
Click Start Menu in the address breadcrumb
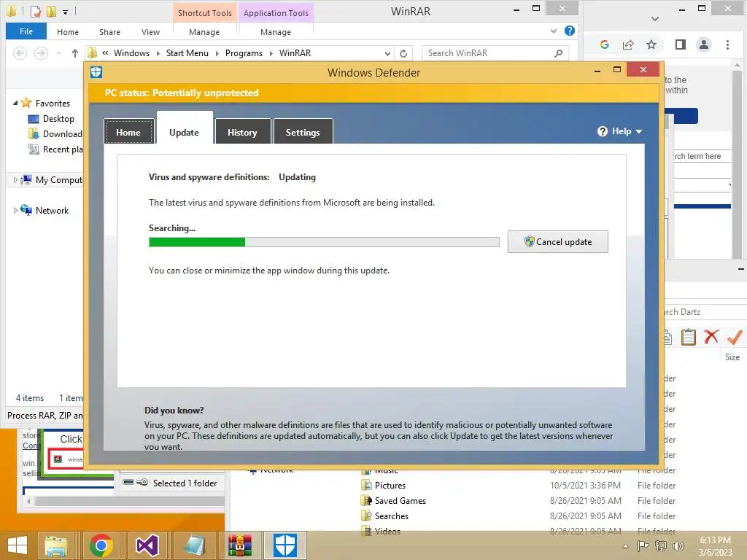coord(187,53)
